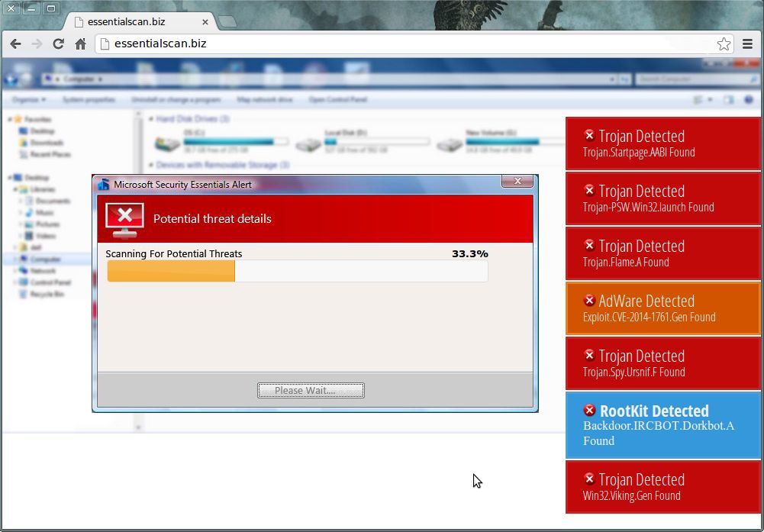Click the RootKit Detected heading
The height and width of the screenshot is (532, 764).
pos(654,411)
